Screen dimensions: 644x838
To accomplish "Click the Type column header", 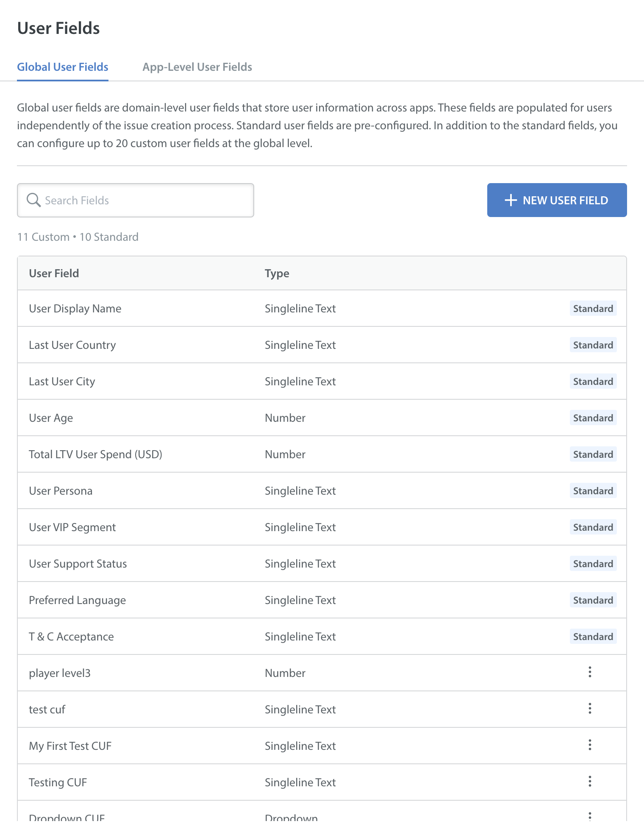I will click(277, 273).
